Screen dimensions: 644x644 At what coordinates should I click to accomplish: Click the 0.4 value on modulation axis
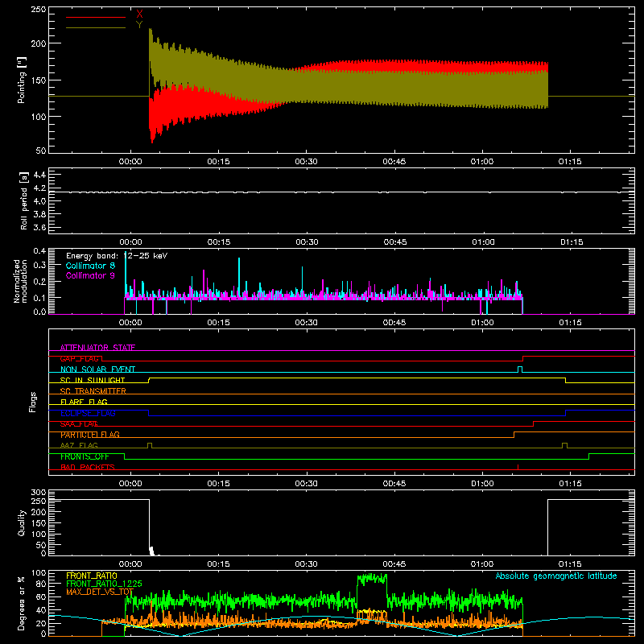click(39, 251)
